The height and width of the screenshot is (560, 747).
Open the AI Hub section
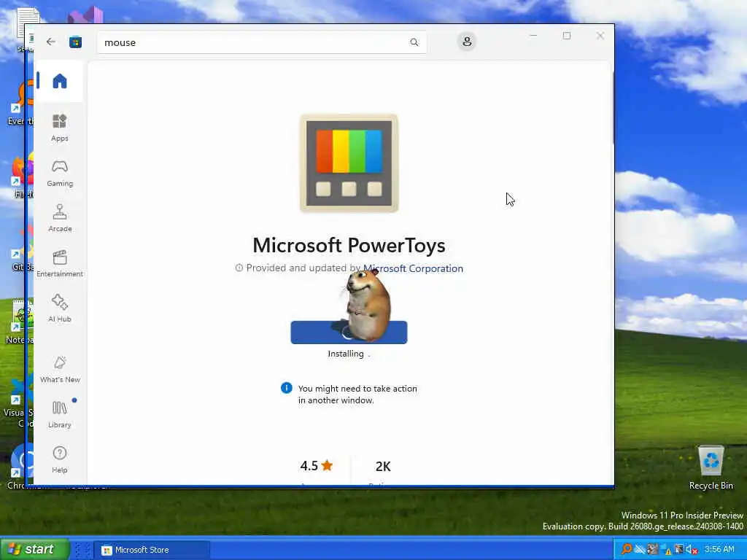pos(60,308)
